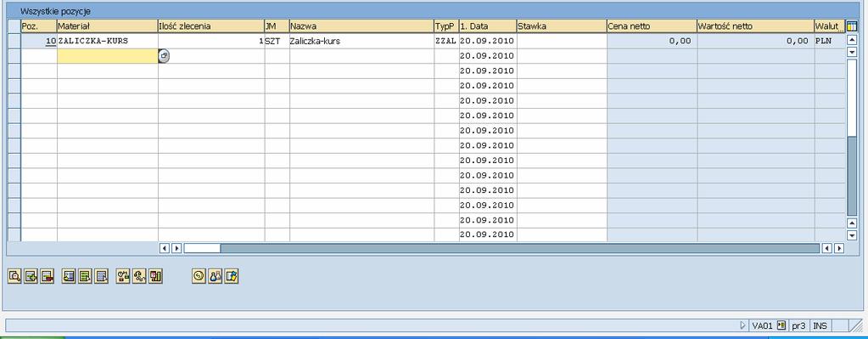Click the 1. Data column header
This screenshot has height=339, width=868.
488,26
